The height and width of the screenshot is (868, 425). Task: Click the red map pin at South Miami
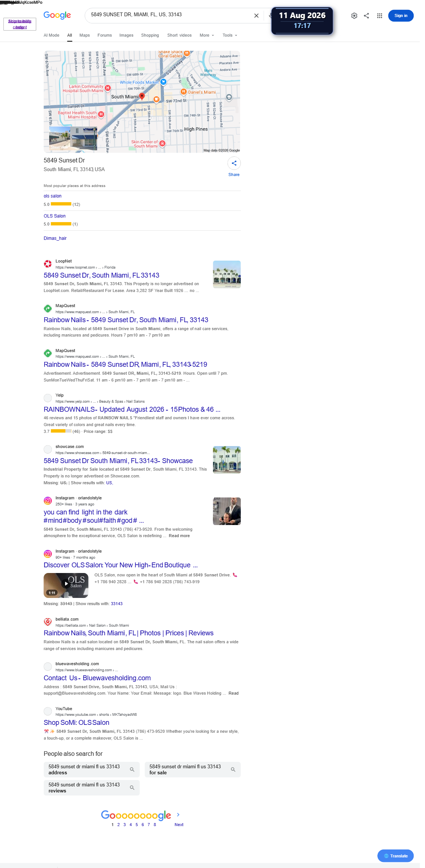(142, 96)
